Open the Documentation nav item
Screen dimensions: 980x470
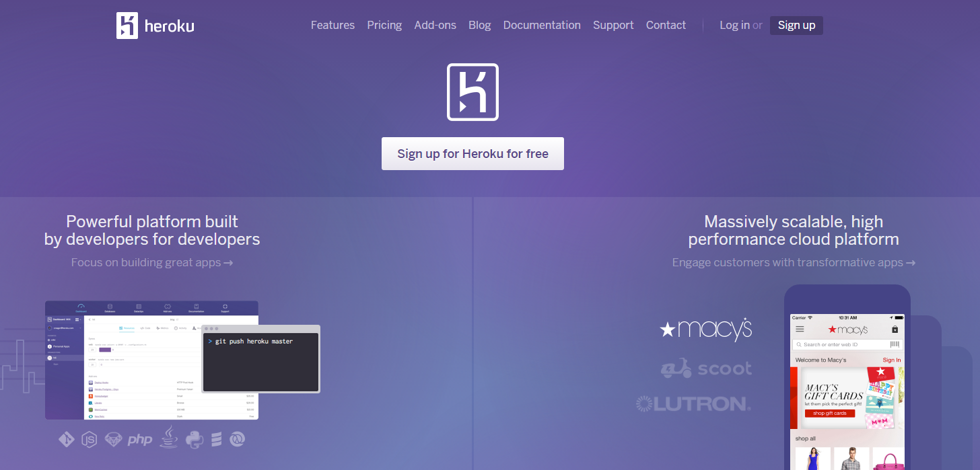(542, 25)
